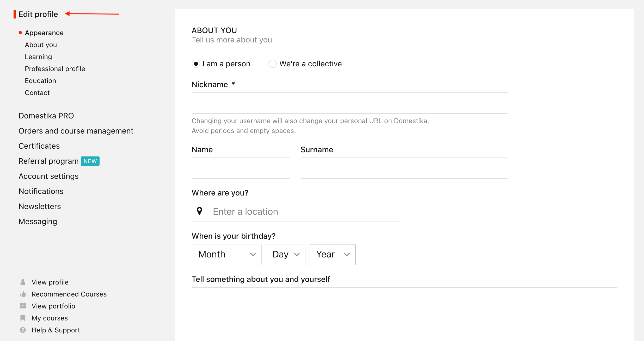Open Account settings
The width and height of the screenshot is (644, 341).
pyautogui.click(x=48, y=176)
